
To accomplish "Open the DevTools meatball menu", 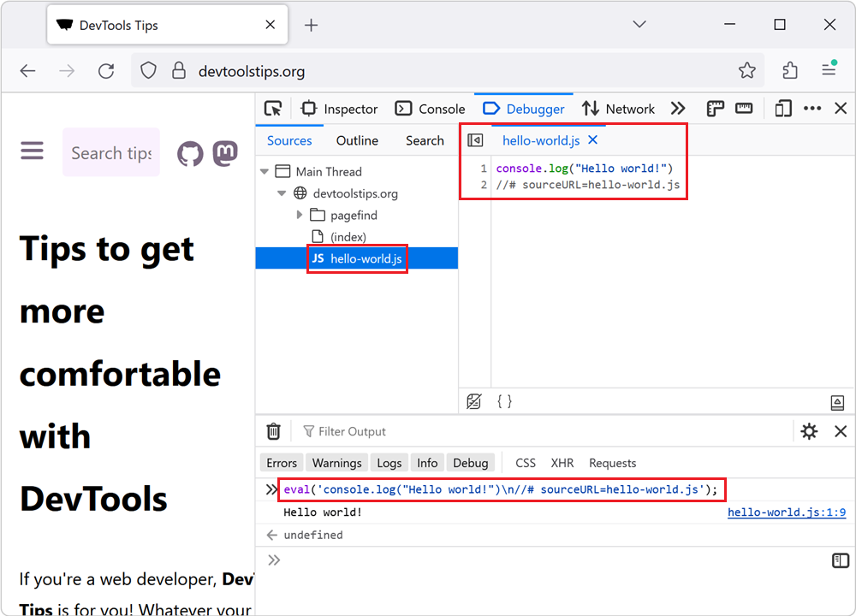I will tap(811, 109).
